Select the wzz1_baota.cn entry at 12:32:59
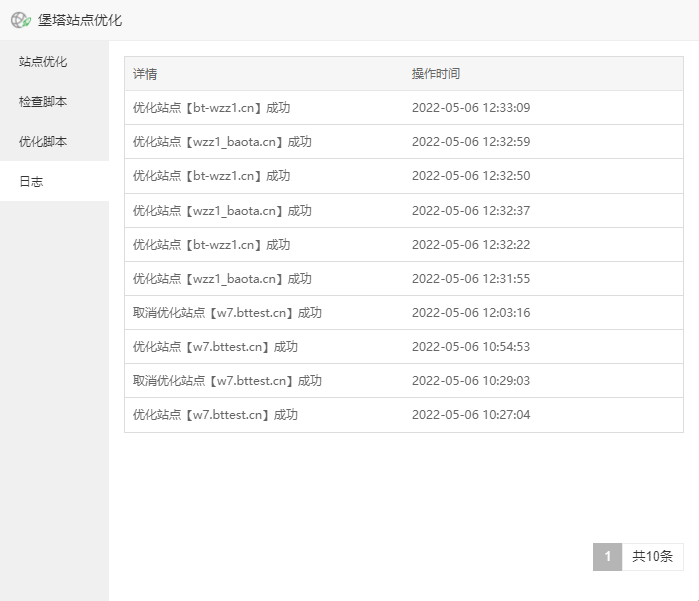Viewport: 699px width, 601px height. pyautogui.click(x=404, y=141)
